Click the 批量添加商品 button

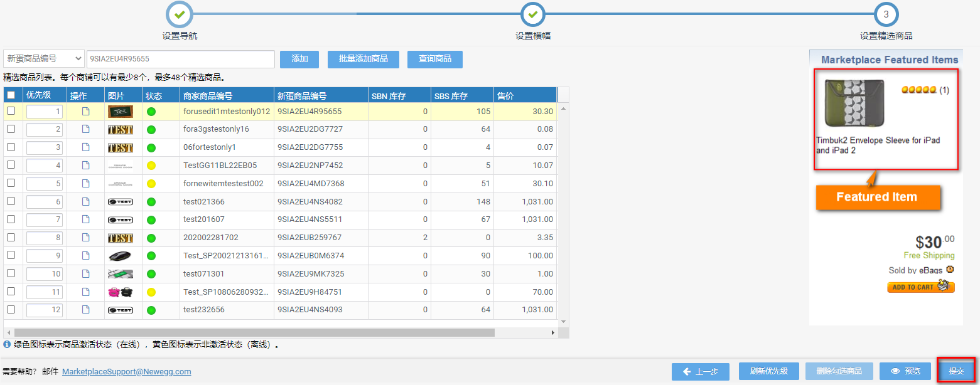[x=363, y=59]
